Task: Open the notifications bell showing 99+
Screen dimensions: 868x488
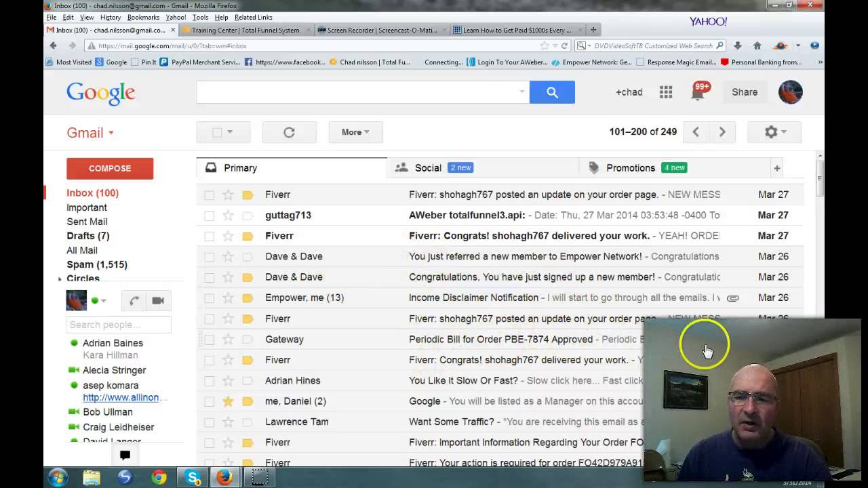Action: 698,91
